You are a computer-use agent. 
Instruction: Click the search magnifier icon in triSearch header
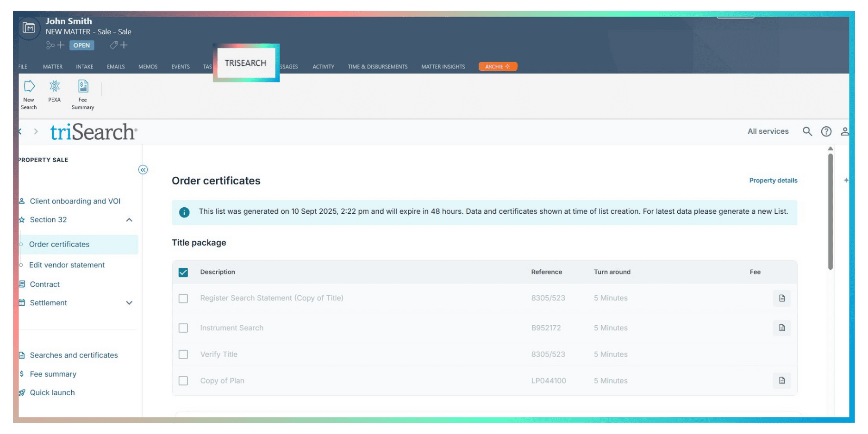click(x=807, y=131)
